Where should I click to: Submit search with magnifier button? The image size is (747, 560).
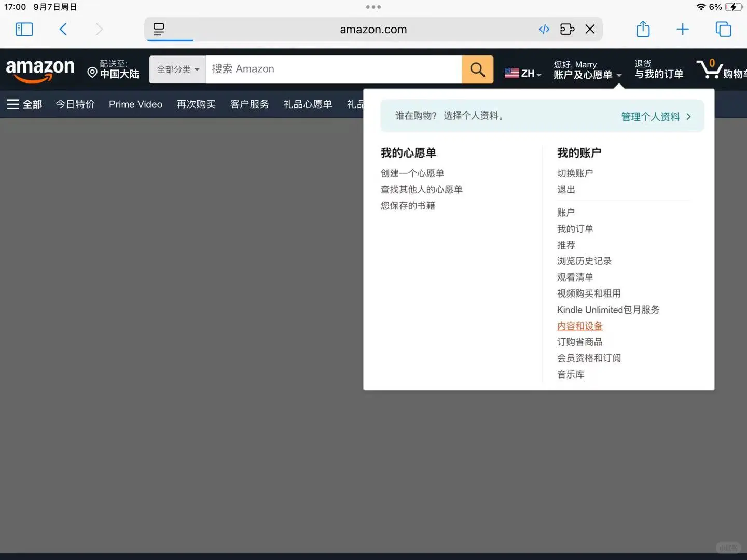(x=477, y=69)
